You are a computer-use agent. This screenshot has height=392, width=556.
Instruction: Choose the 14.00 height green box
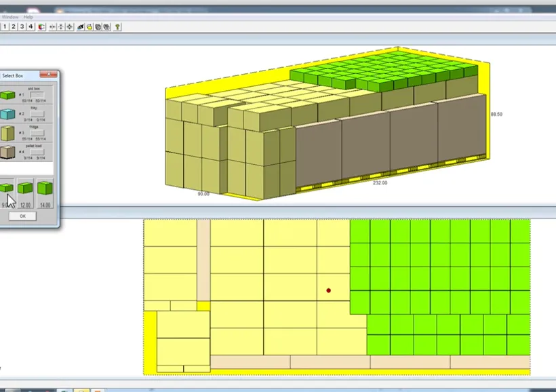point(45,189)
